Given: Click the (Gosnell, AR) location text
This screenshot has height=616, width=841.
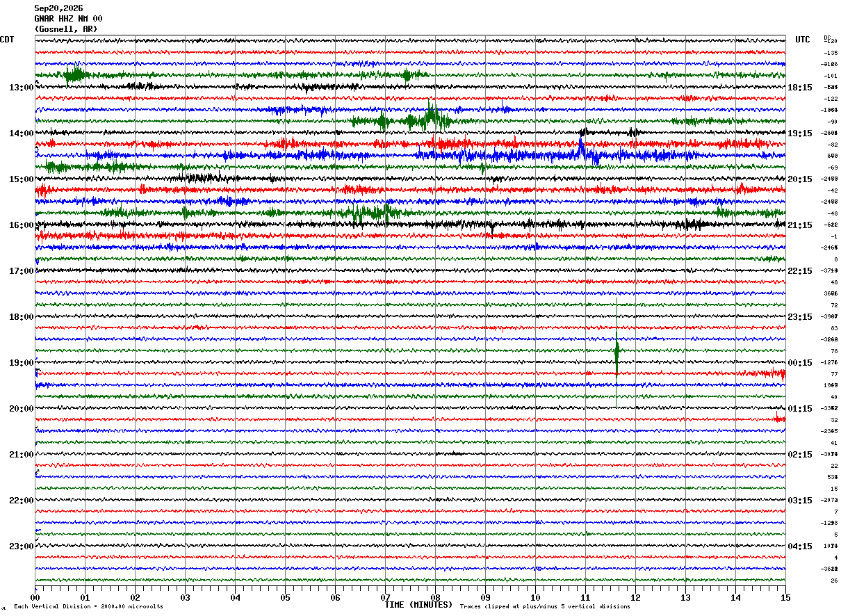Looking at the screenshot, I should coord(66,29).
